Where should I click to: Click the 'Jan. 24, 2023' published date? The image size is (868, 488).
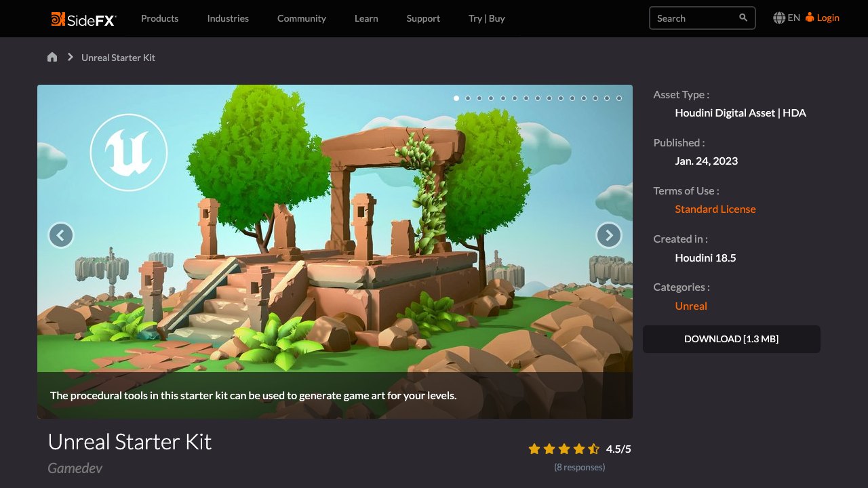point(707,161)
